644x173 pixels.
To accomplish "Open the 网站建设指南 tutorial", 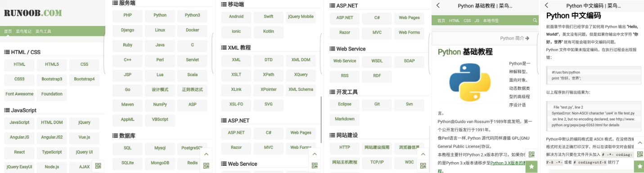I will [377, 148].
